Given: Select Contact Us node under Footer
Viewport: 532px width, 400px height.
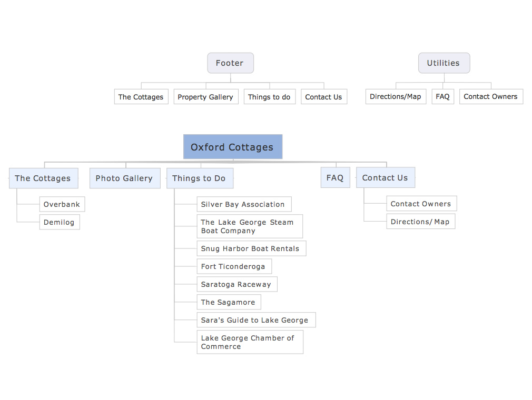Looking at the screenshot, I should pos(324,97).
